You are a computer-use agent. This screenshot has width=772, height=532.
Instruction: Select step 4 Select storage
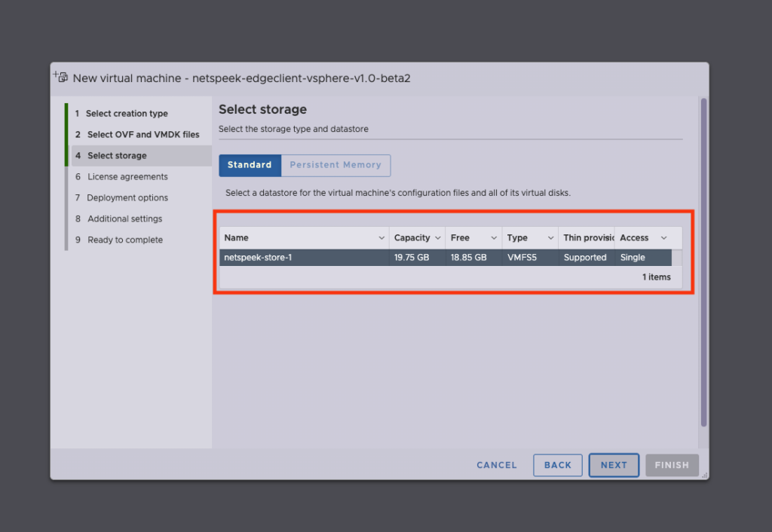[117, 156]
